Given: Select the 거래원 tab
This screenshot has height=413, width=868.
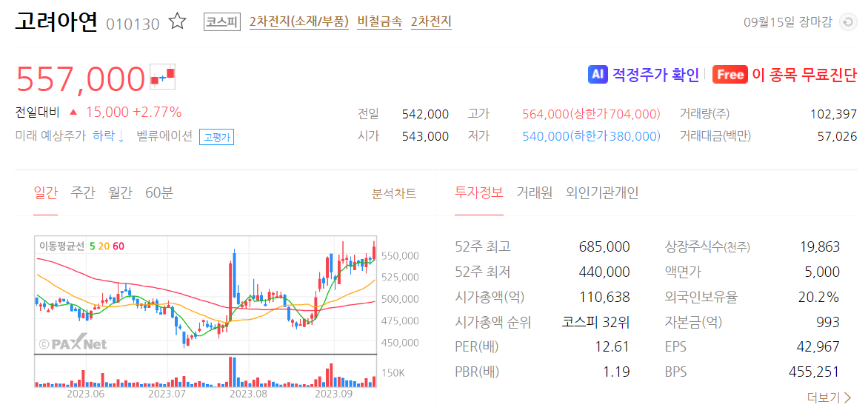Looking at the screenshot, I should pos(534,193).
